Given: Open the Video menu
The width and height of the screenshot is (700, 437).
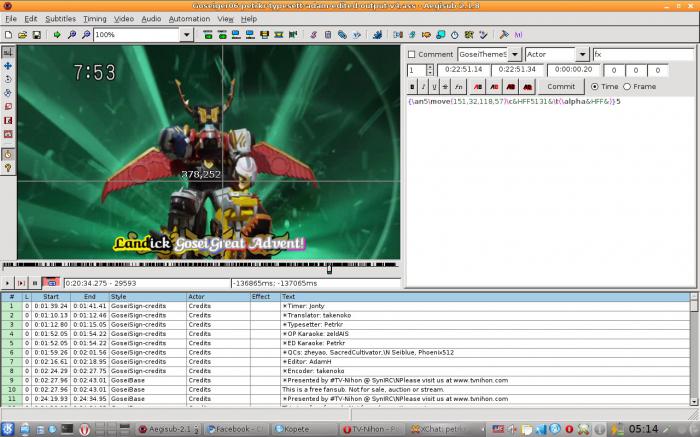Looking at the screenshot, I should [124, 19].
